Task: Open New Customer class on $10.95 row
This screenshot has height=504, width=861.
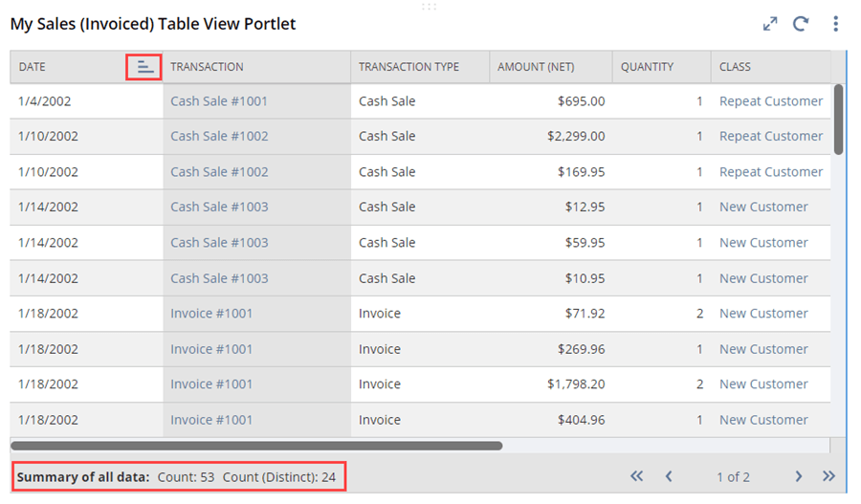Action: [763, 278]
